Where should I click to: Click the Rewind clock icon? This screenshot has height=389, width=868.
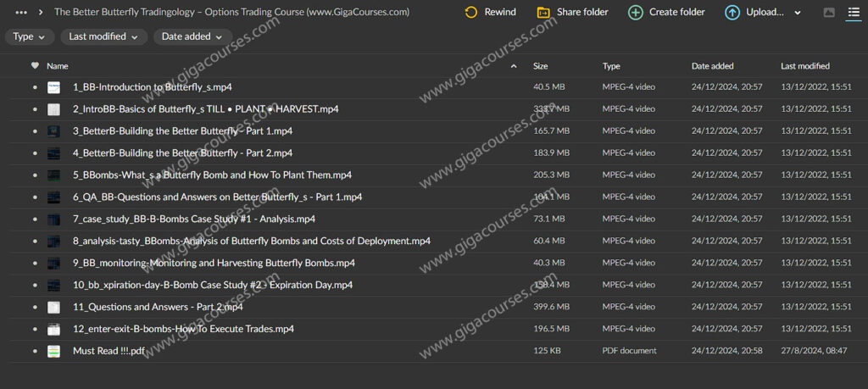click(x=471, y=12)
